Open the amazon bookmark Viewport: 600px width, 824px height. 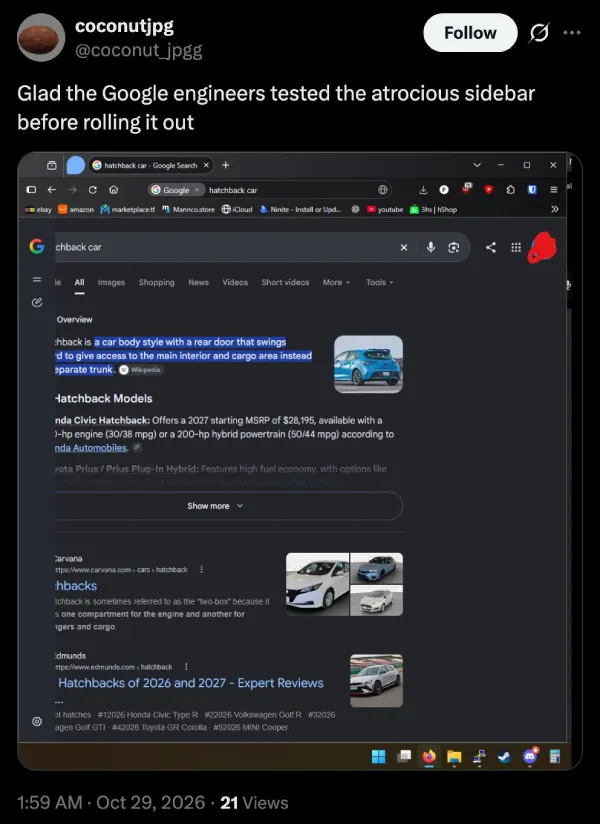click(x=76, y=209)
